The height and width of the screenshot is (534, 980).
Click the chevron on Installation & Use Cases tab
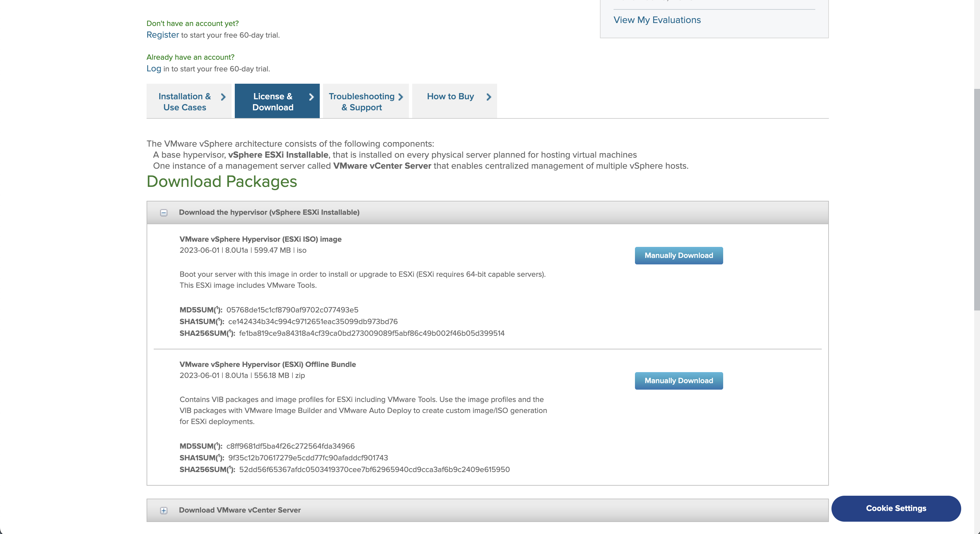223,97
